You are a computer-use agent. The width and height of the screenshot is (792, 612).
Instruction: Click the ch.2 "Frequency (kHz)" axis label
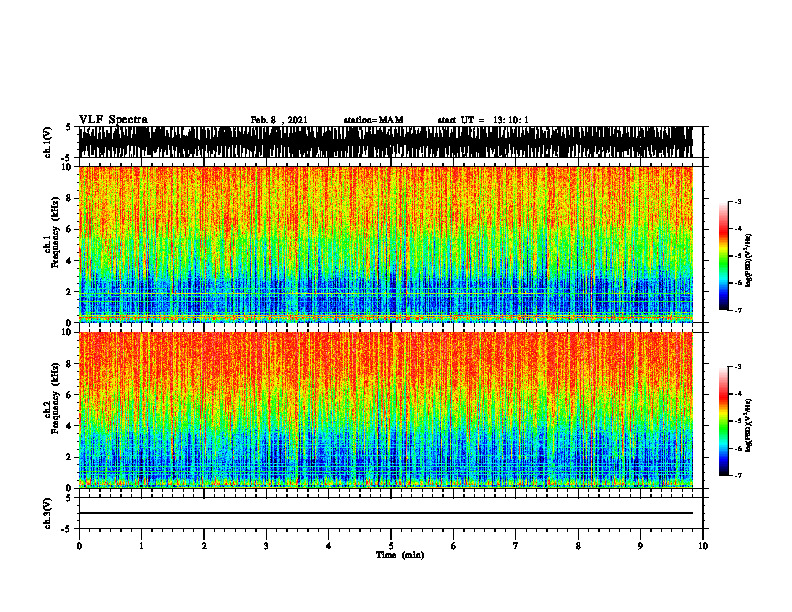coord(55,398)
